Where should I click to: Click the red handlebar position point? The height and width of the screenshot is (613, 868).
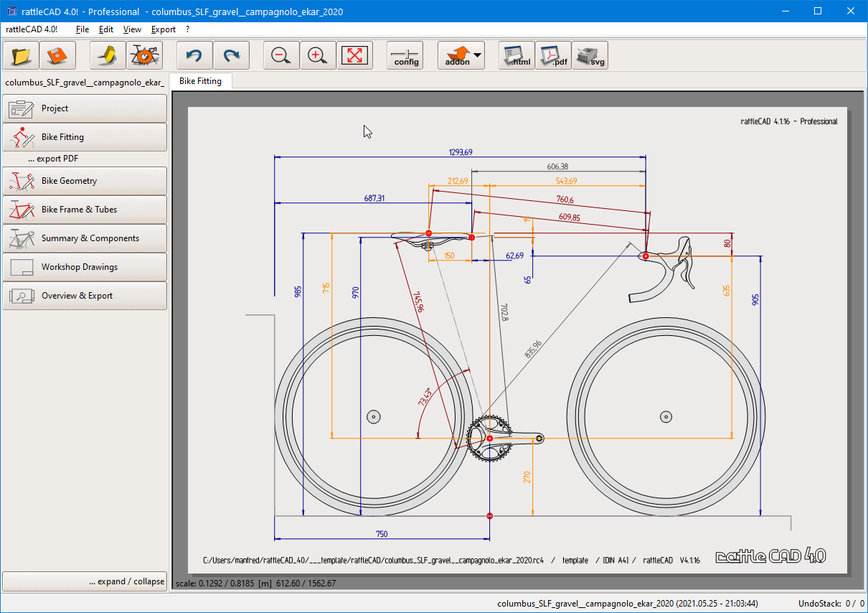(x=646, y=256)
